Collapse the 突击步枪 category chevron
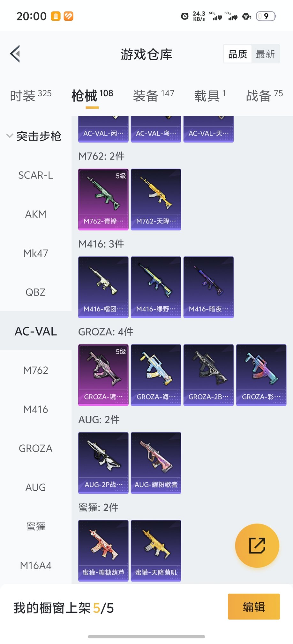The width and height of the screenshot is (293, 644). pos(10,136)
